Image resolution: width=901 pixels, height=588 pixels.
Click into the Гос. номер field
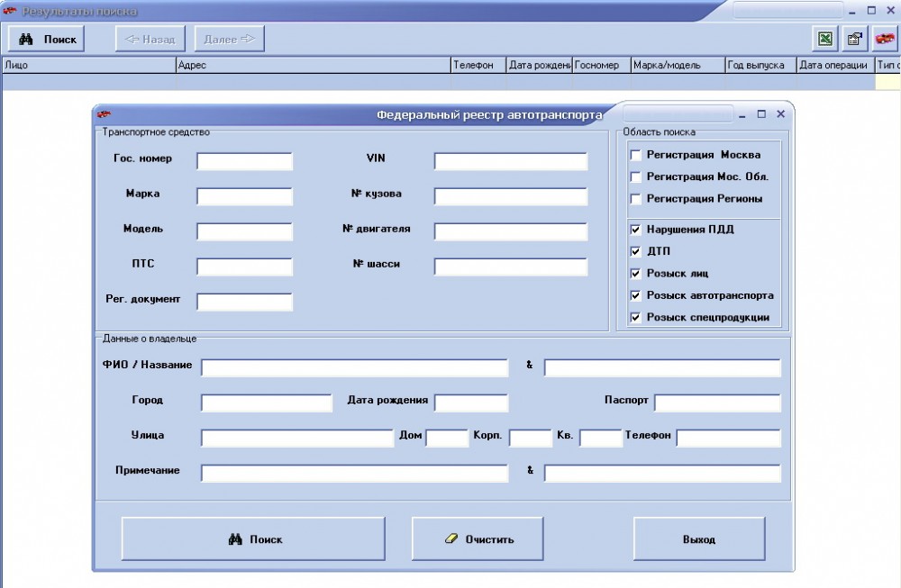[245, 161]
